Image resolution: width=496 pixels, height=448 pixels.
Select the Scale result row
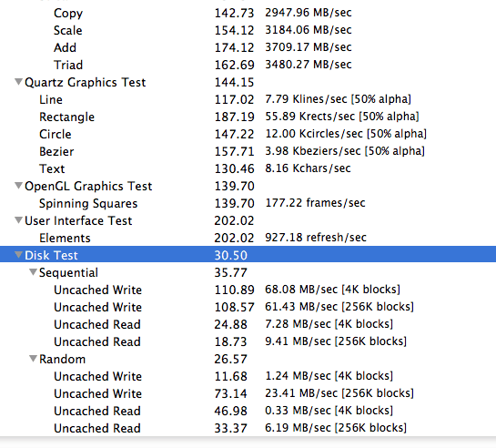(248, 30)
